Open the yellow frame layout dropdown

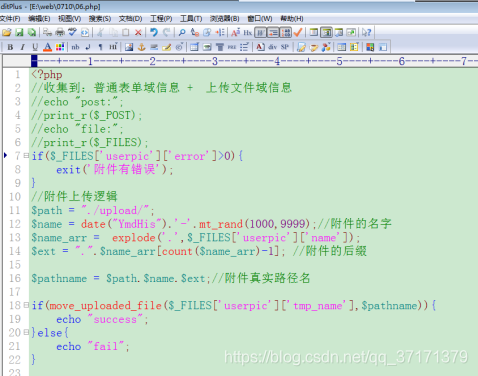pos(354,47)
